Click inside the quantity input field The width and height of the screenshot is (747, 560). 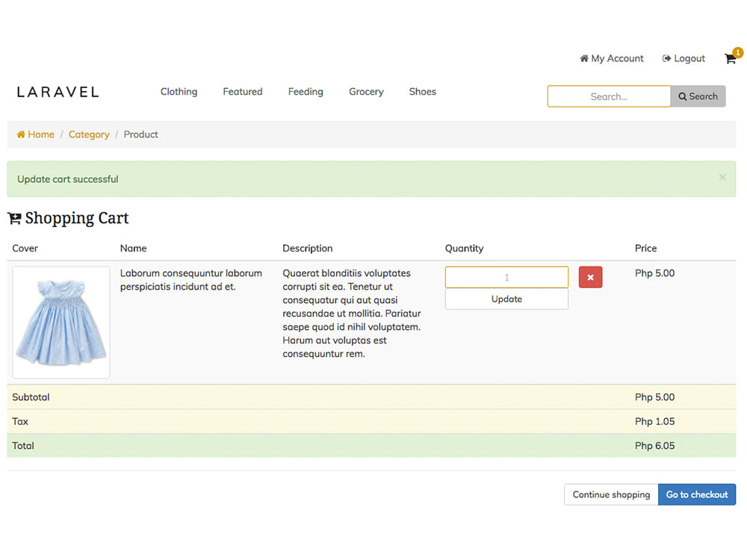pyautogui.click(x=506, y=277)
